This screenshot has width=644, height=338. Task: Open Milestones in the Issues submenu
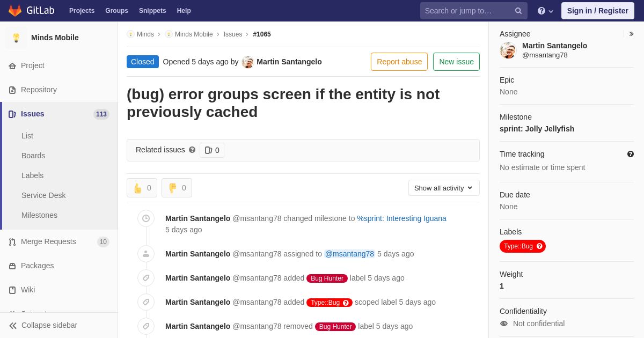tap(39, 215)
